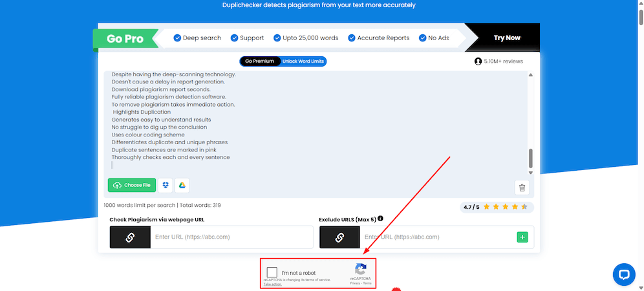
Task: Click the reCAPTCHA logo
Action: tap(360, 270)
